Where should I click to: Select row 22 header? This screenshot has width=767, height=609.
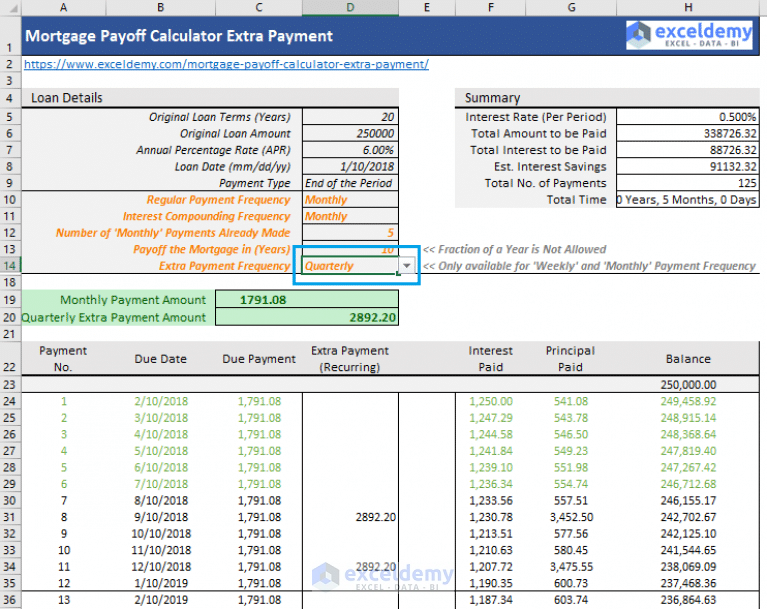pyautogui.click(x=10, y=359)
